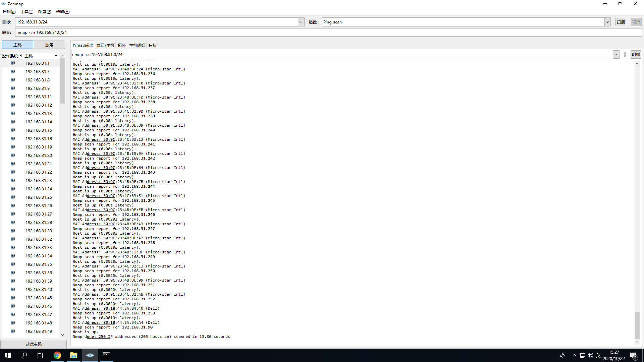644x362 pixels.
Task: Click the taskbar search magnifier icon
Action: coord(24,355)
